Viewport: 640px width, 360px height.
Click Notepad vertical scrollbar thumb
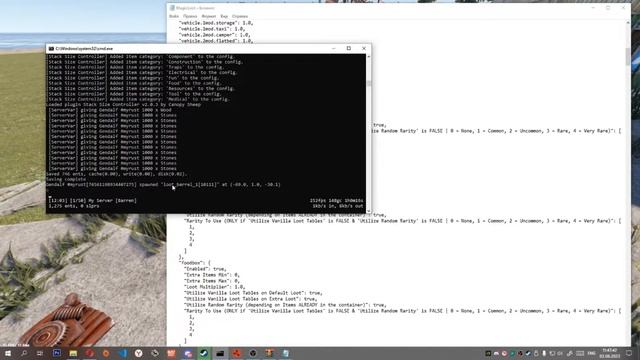(628, 56)
